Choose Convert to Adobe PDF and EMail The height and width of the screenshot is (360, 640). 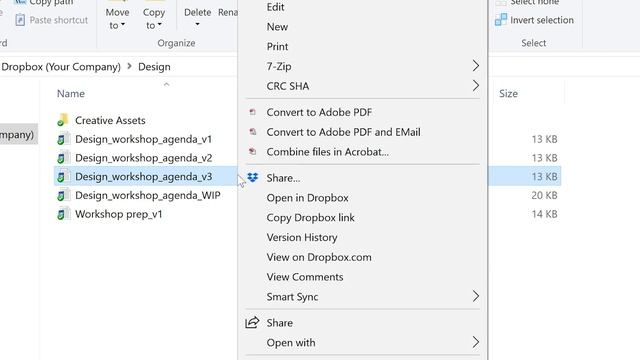pos(343,132)
